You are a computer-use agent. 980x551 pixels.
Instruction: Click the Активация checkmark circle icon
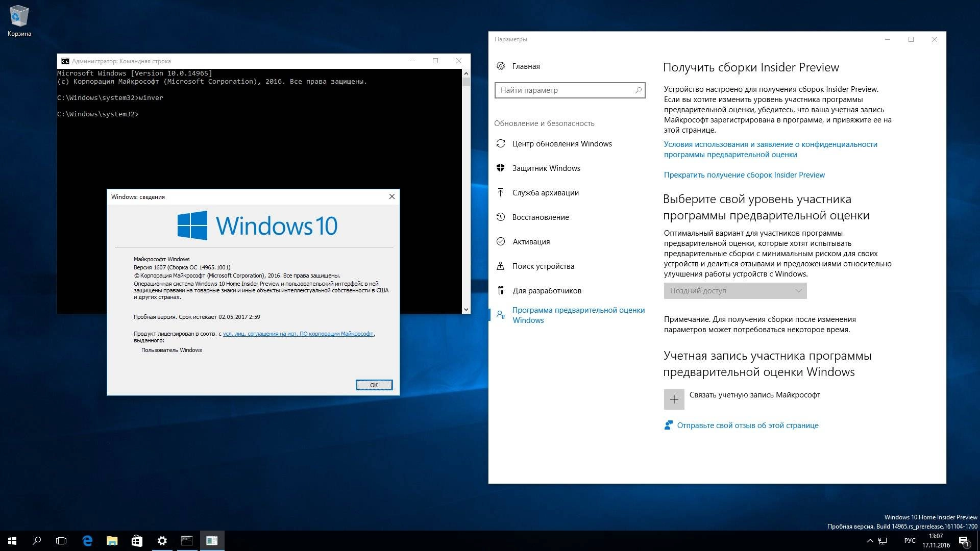click(501, 242)
